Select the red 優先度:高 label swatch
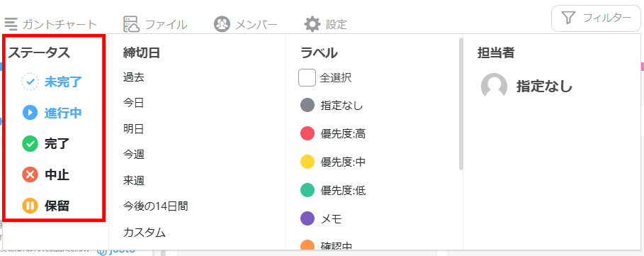644x256 pixels. pos(307,133)
